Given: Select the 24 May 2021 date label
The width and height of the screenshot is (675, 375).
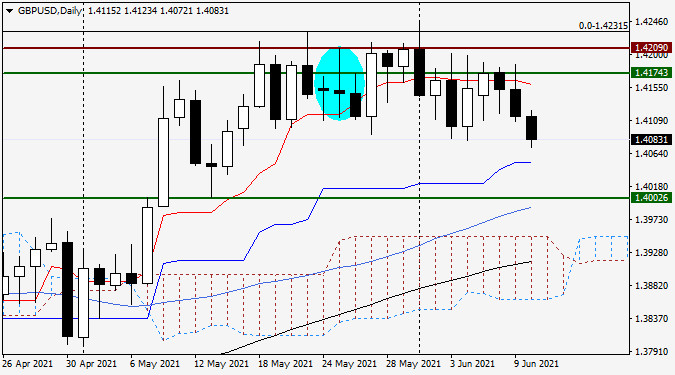Looking at the screenshot, I should [349, 364].
